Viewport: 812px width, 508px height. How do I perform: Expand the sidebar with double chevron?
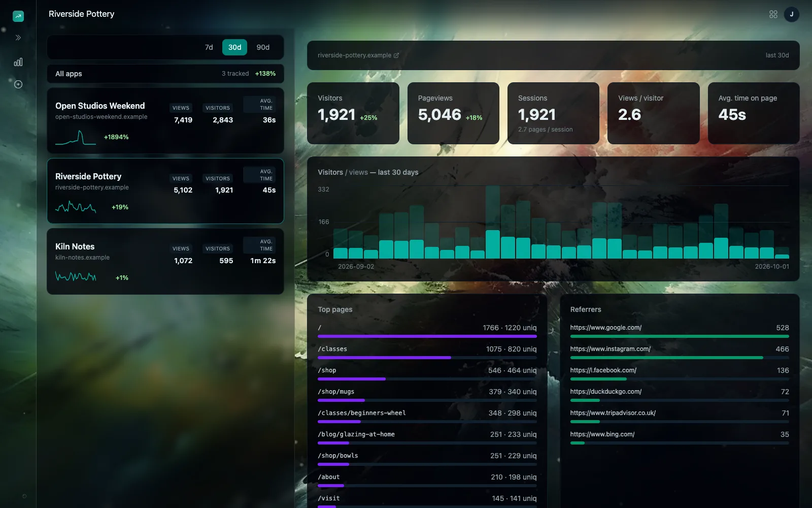click(x=18, y=38)
